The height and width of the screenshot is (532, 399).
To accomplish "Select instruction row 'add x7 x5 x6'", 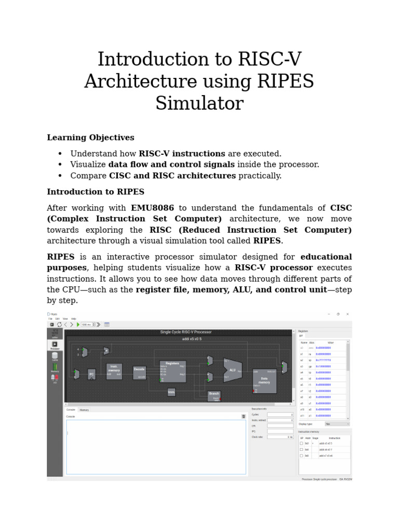I will (x=325, y=456).
